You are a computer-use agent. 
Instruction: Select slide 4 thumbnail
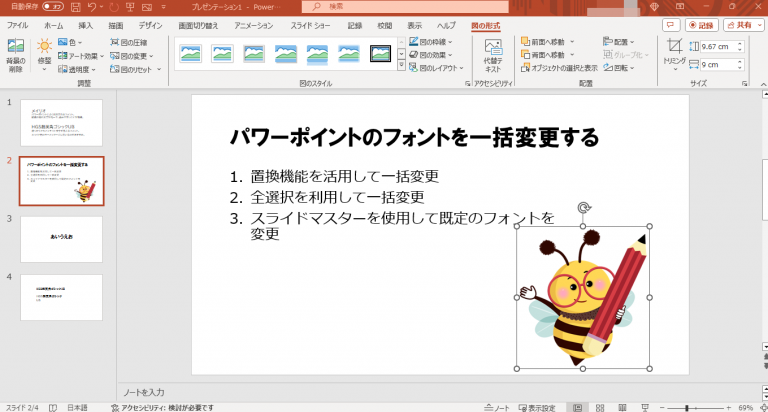coord(61,297)
